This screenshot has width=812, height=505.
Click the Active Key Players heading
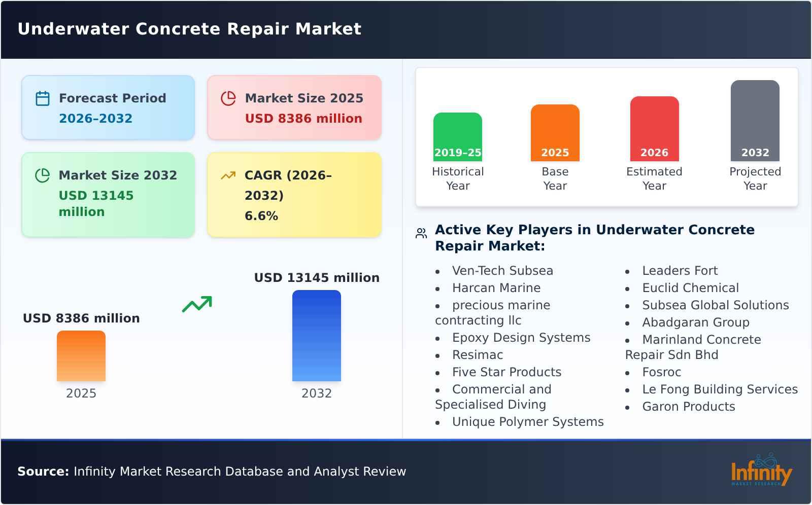595,238
